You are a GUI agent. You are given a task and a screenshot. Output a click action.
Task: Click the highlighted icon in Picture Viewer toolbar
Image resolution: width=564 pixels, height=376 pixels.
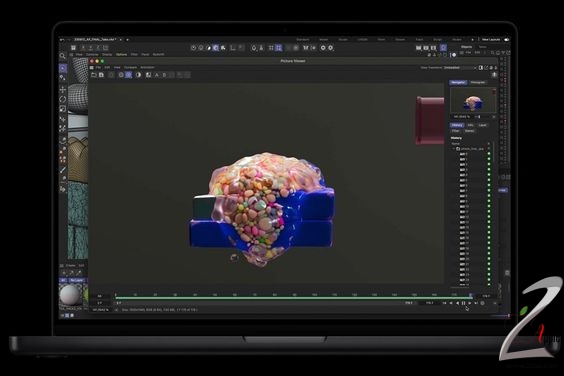128,75
